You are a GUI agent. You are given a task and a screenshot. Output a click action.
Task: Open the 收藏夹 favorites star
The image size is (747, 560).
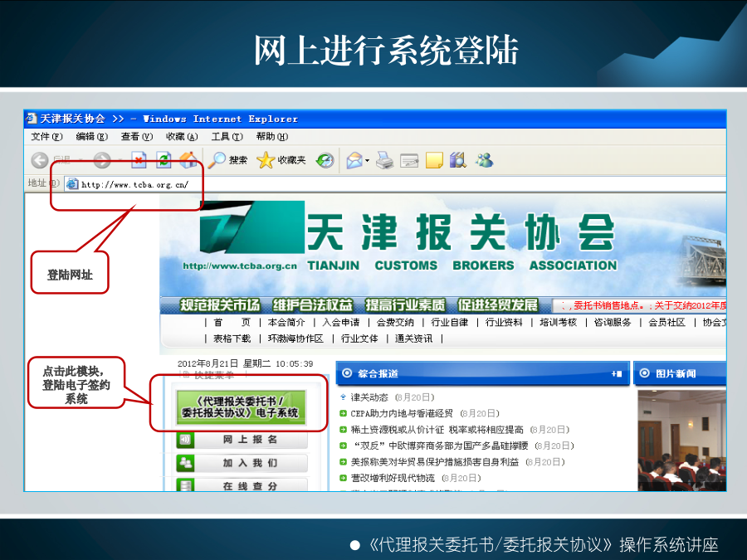pos(281,160)
